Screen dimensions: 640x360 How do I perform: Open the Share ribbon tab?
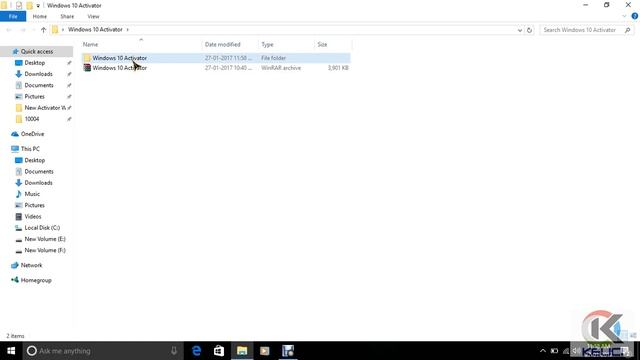pos(67,17)
